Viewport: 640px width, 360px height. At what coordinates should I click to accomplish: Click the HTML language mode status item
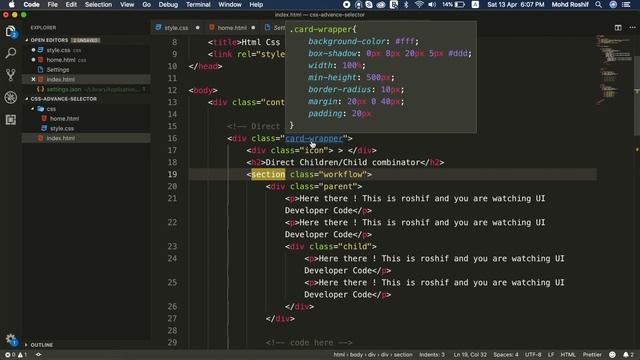point(568,355)
